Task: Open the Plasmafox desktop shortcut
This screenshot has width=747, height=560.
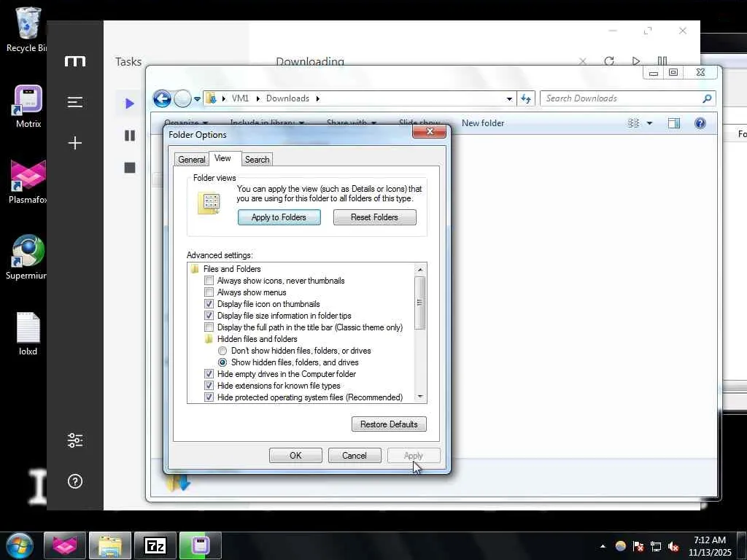Action: pos(28,182)
